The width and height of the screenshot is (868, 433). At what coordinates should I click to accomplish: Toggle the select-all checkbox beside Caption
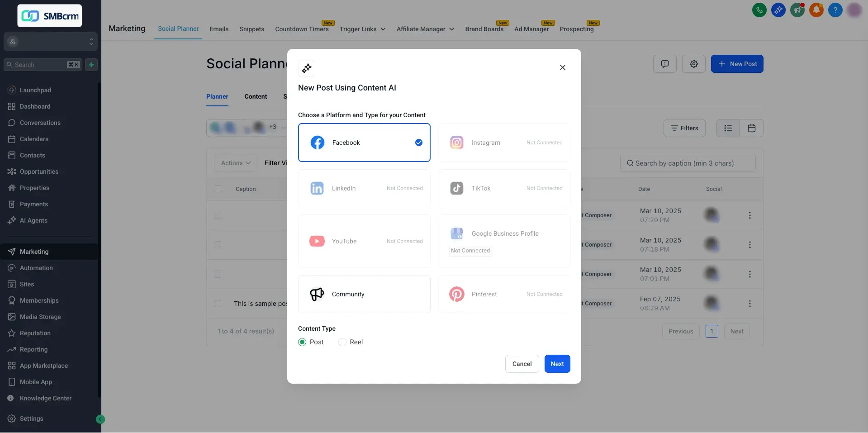tap(218, 189)
